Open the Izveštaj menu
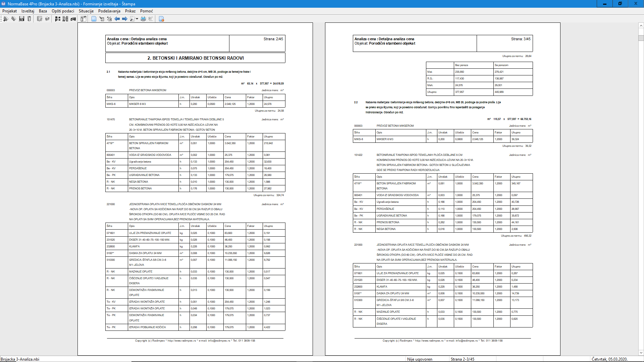This screenshot has height=362, width=644. [x=28, y=11]
